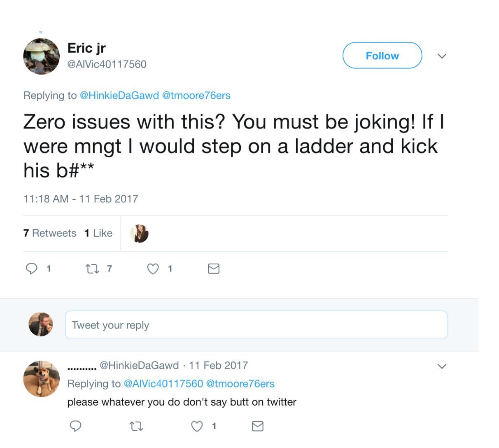Open the @AlVic40117560 handle under Eric jr
The height and width of the screenshot is (448, 499).
click(107, 64)
